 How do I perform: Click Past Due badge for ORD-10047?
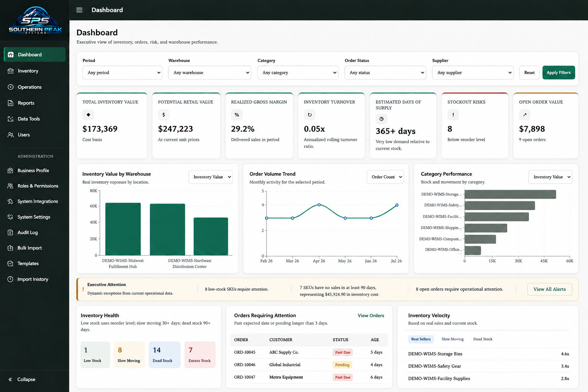pos(343,377)
